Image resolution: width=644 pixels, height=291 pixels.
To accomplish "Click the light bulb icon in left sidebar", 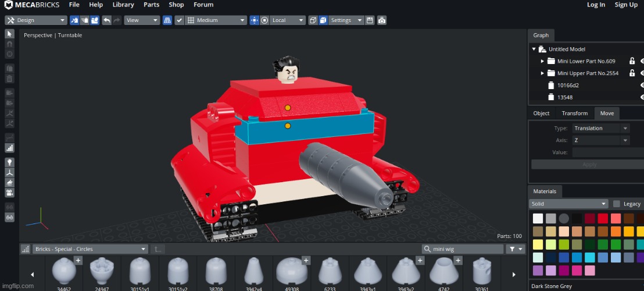I will [9, 162].
